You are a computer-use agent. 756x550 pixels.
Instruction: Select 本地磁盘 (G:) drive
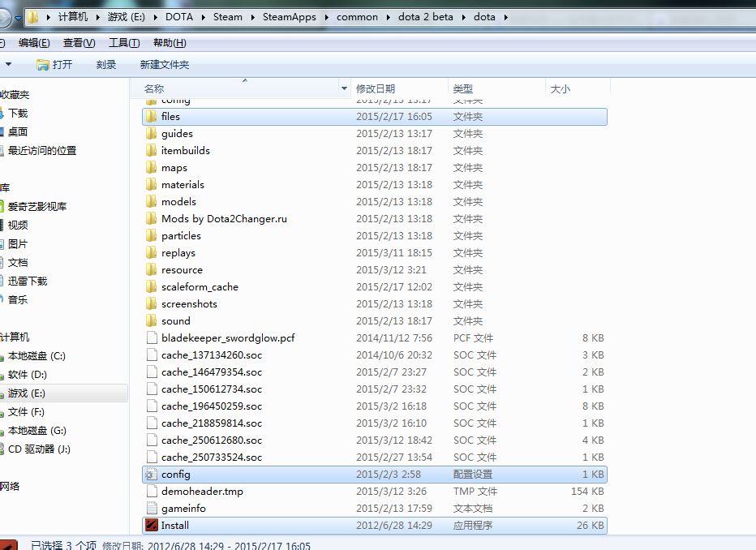(x=37, y=431)
